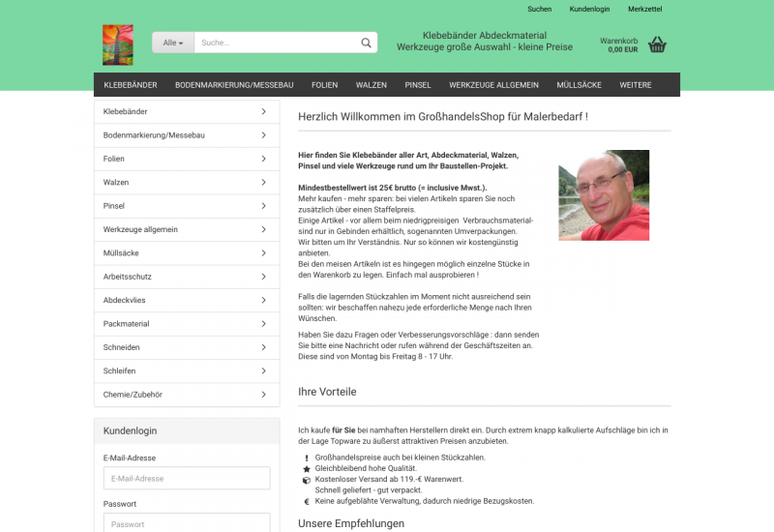This screenshot has width=774, height=532.
Task: Click the E-Mail-Adresse input field
Action: pyautogui.click(x=187, y=478)
